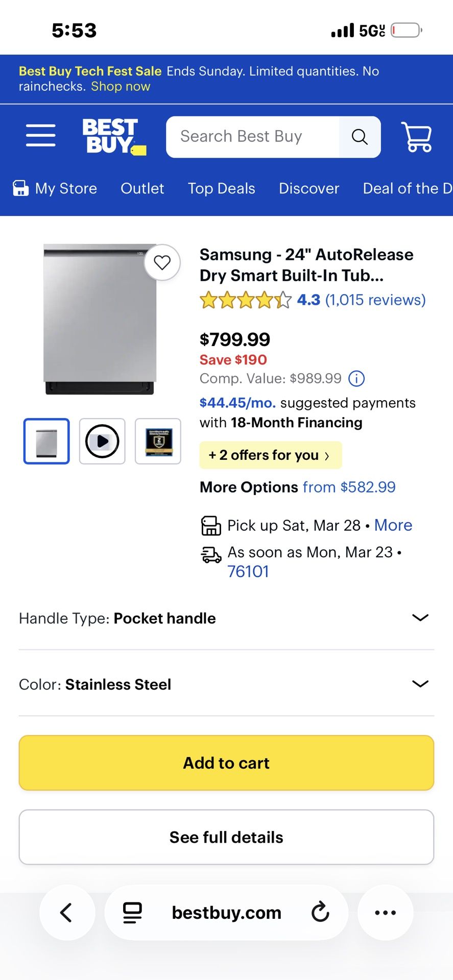453x980 pixels.
Task: Click See full details button
Action: tap(226, 837)
